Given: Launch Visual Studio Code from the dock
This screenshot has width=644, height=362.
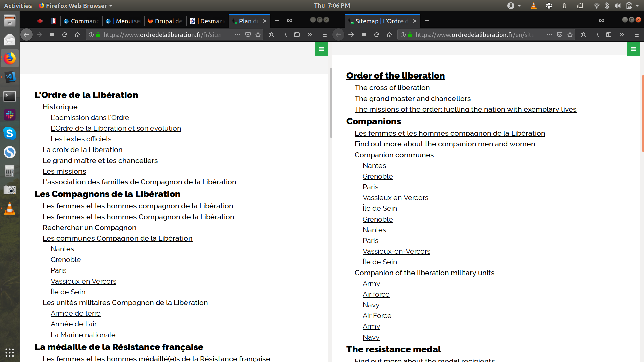Looking at the screenshot, I should (10, 77).
